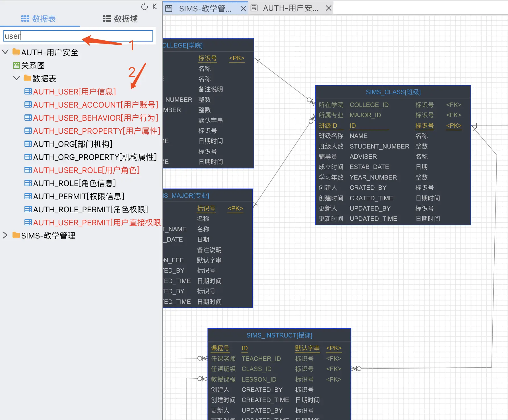
Task: Activate the AUTH-用户安 diagram tab
Action: pos(291,8)
